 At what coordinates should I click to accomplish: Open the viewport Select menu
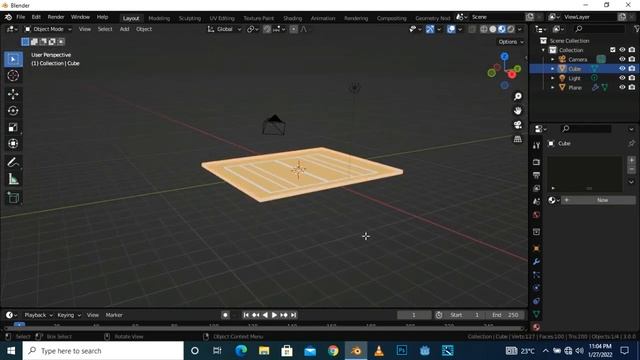point(105,29)
